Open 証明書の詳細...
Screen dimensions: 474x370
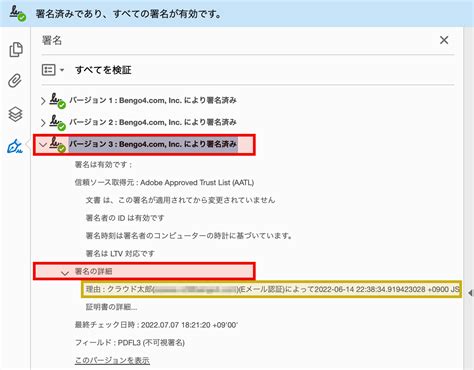pos(112,307)
